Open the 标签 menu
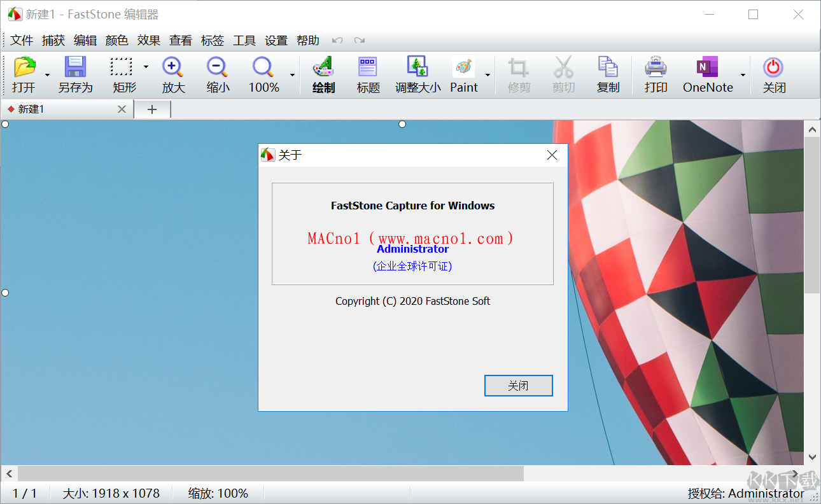 [213, 41]
